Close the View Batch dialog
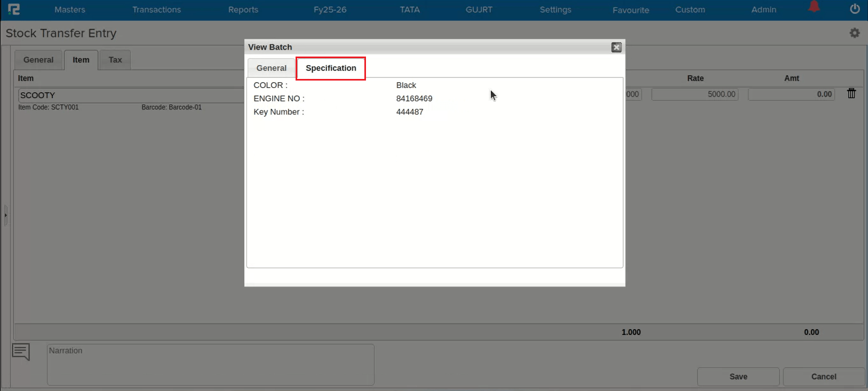Screen dimensions: 868x391 click(x=616, y=47)
